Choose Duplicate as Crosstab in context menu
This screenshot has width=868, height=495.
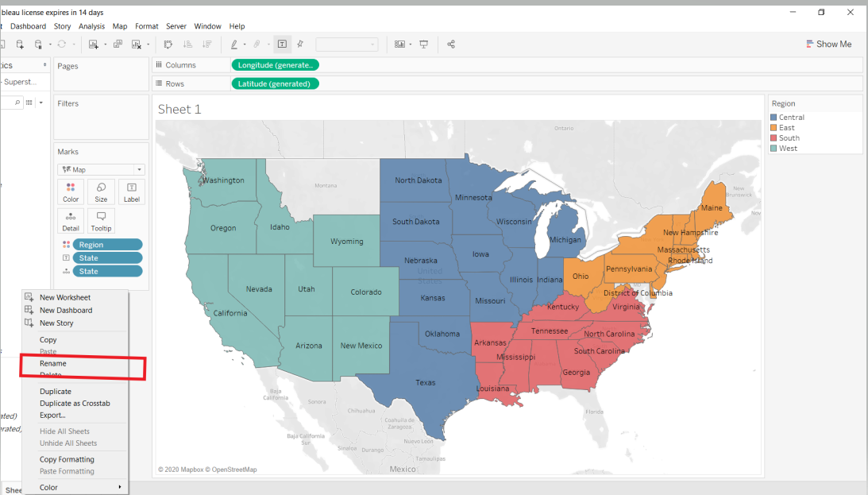[x=75, y=403]
